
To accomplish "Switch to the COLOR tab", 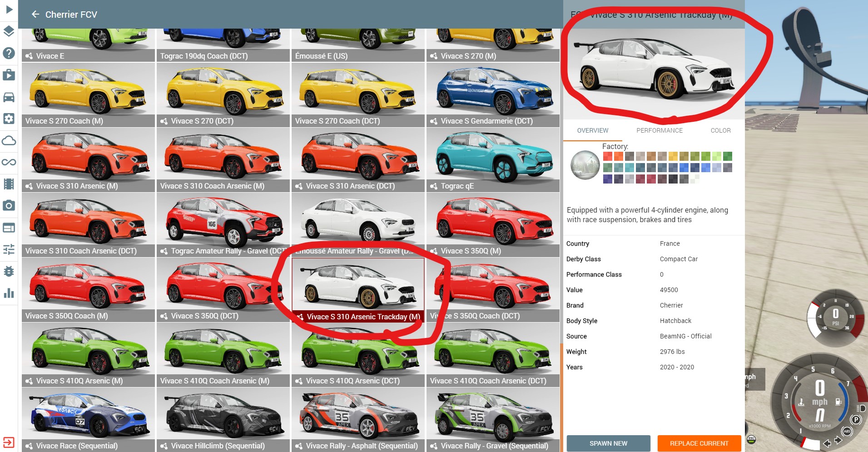I will click(721, 130).
